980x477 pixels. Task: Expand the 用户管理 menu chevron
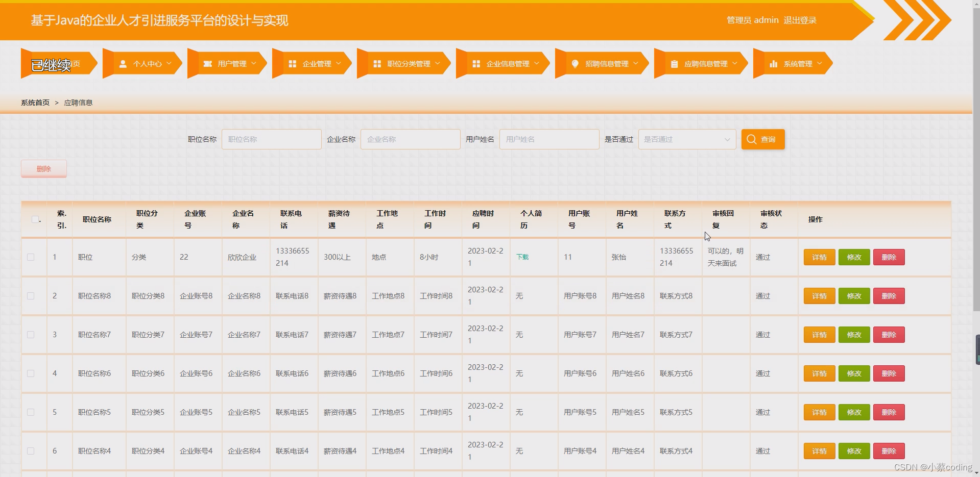pyautogui.click(x=253, y=64)
